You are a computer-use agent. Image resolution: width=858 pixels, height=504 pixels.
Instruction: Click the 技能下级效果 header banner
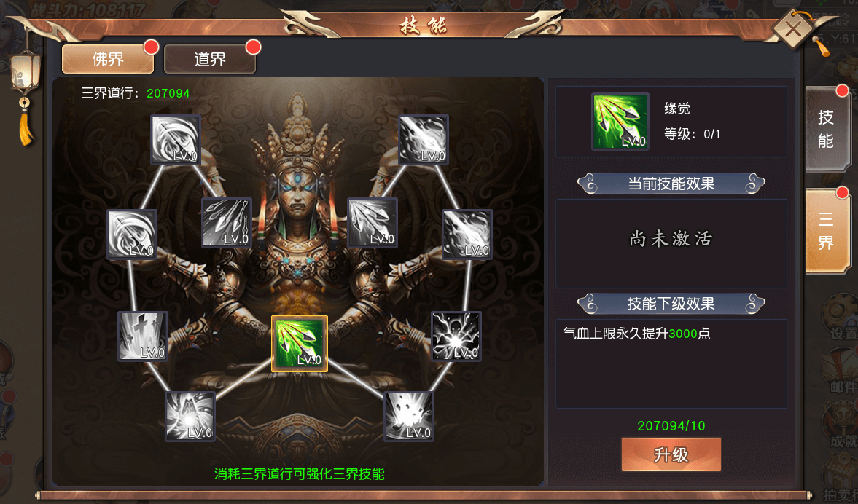[x=671, y=304]
